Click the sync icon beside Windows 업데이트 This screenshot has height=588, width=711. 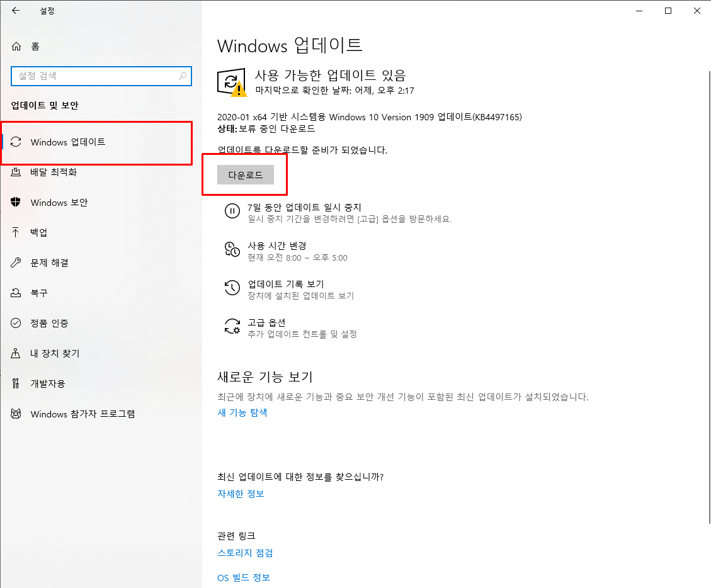pos(16,142)
